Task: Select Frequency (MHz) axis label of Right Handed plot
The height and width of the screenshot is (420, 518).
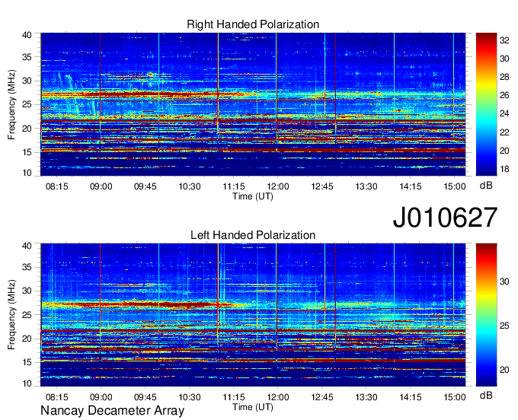Action: 11,104
